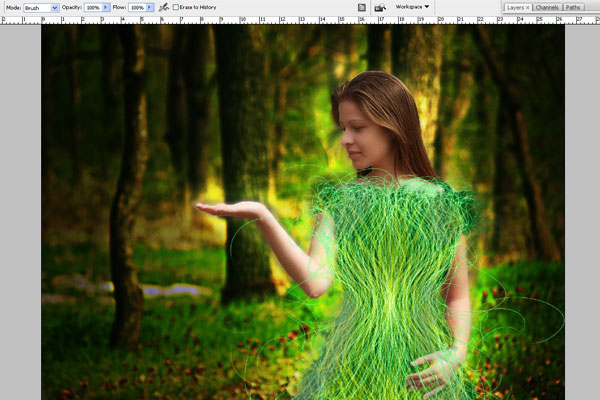Close the Layers tab using its x
The height and width of the screenshot is (400, 600).
pos(527,7)
